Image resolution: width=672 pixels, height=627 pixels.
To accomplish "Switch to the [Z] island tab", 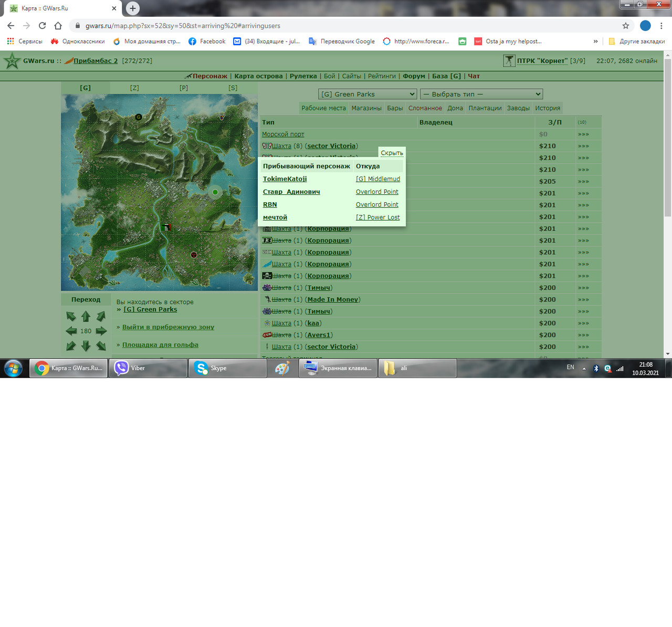I will pyautogui.click(x=135, y=88).
